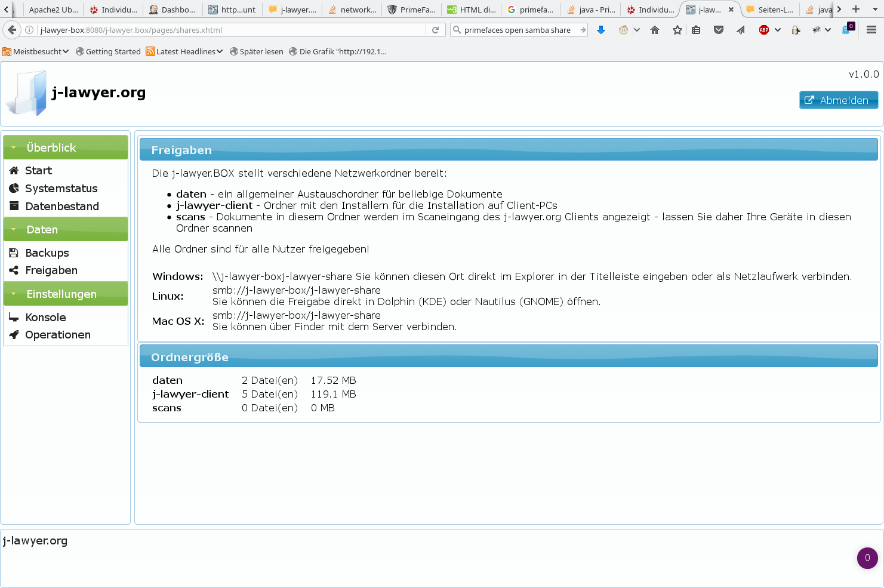Open the Konsole settings page
The height and width of the screenshot is (588, 884).
click(37, 318)
